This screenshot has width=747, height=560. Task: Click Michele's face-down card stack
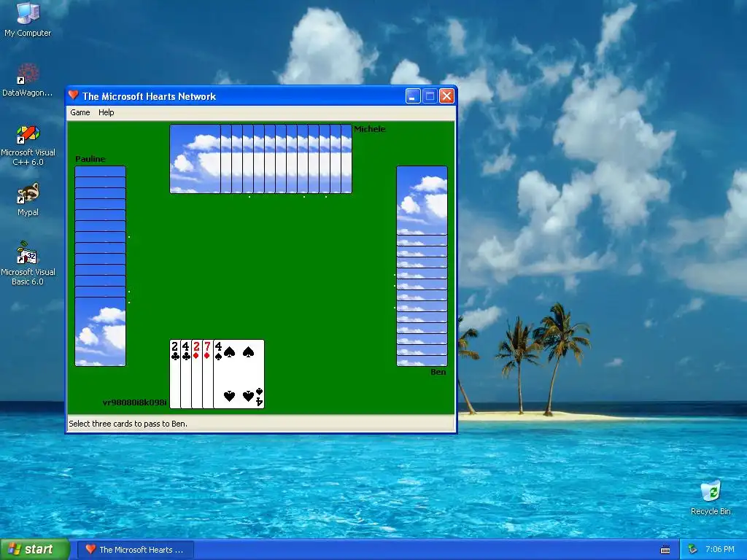pos(260,159)
